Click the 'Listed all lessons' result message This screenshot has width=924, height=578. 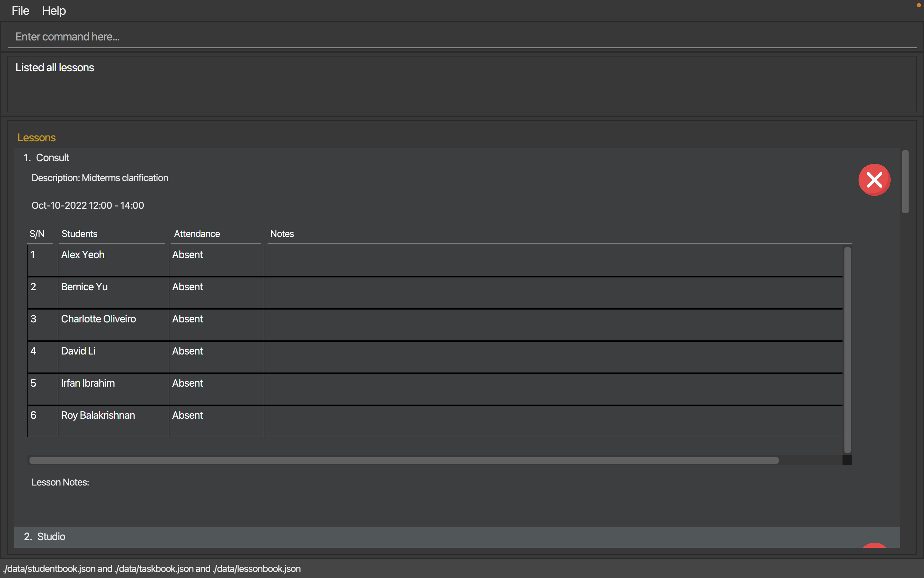pyautogui.click(x=55, y=68)
